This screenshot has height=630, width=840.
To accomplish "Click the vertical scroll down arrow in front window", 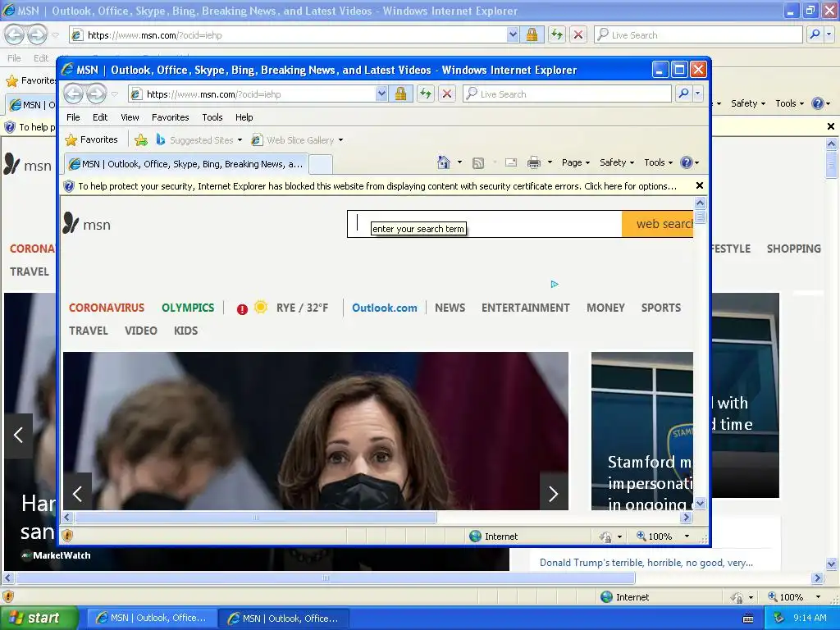I will pyautogui.click(x=700, y=504).
